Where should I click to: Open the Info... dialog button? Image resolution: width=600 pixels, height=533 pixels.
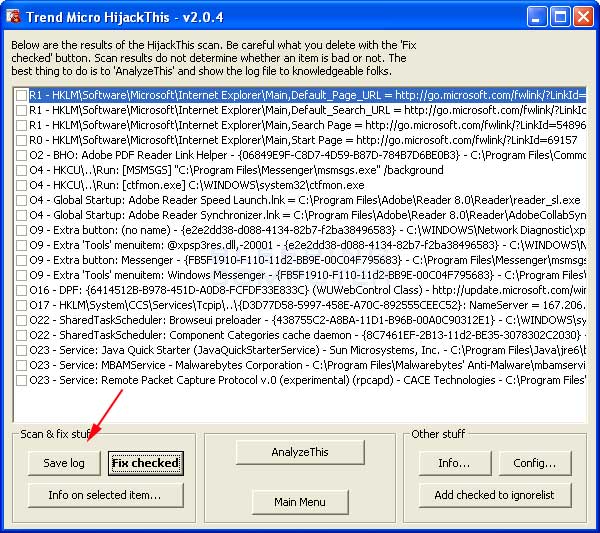pyautogui.click(x=453, y=463)
